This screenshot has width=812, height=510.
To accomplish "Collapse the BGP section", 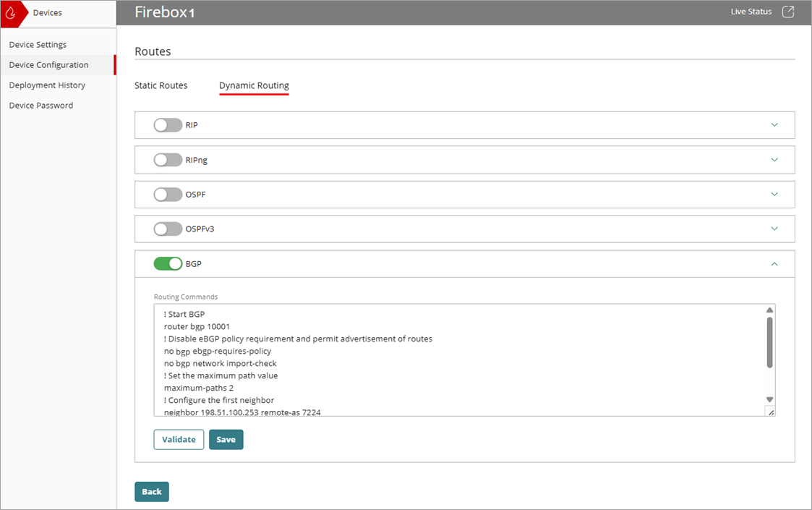I will [x=774, y=263].
